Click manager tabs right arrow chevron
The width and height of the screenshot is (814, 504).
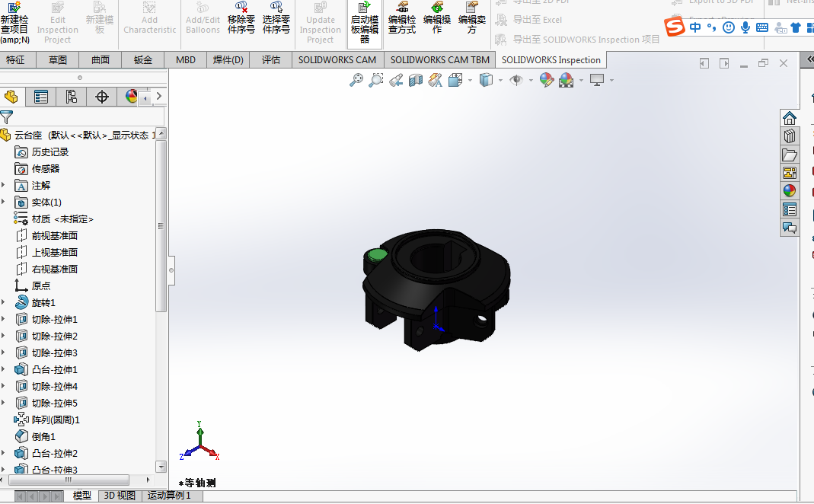click(159, 96)
